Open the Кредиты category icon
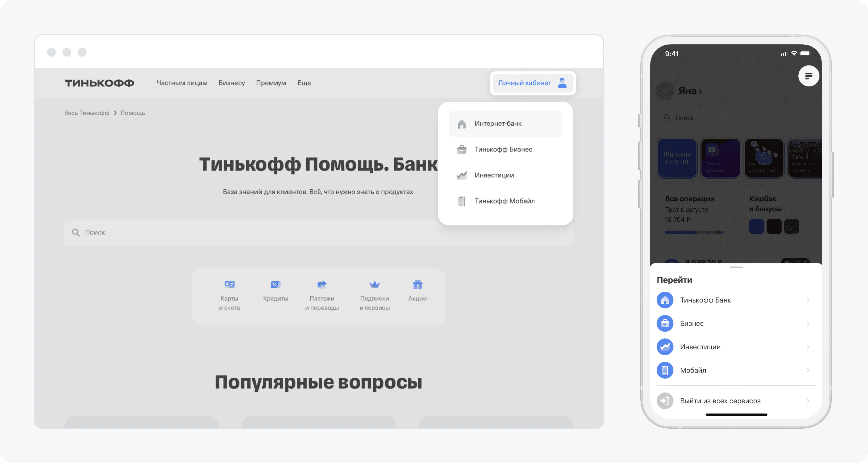 [x=276, y=285]
